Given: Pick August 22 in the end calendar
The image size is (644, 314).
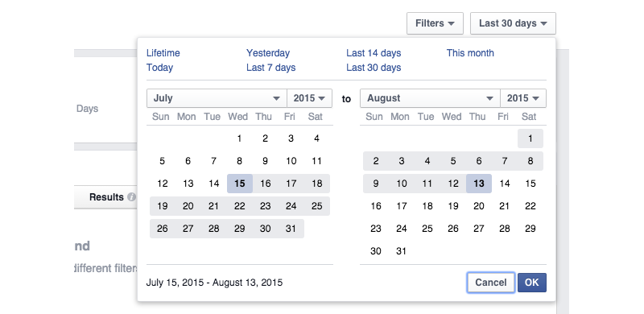Looking at the screenshot, I should [530, 206].
